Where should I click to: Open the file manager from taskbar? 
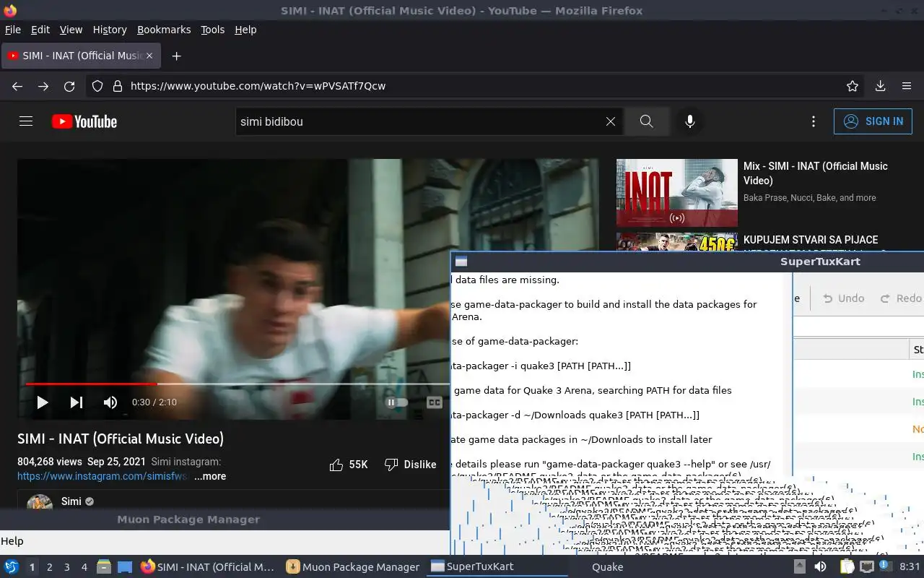tap(104, 567)
